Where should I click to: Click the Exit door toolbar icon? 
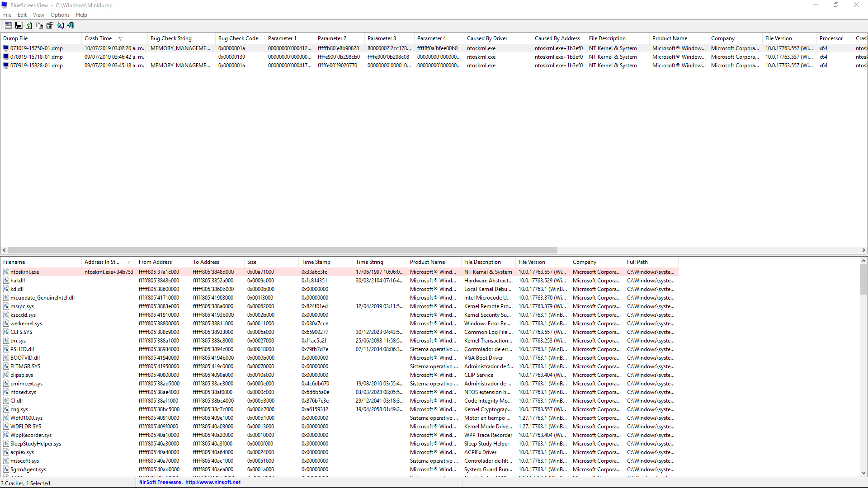tap(71, 26)
